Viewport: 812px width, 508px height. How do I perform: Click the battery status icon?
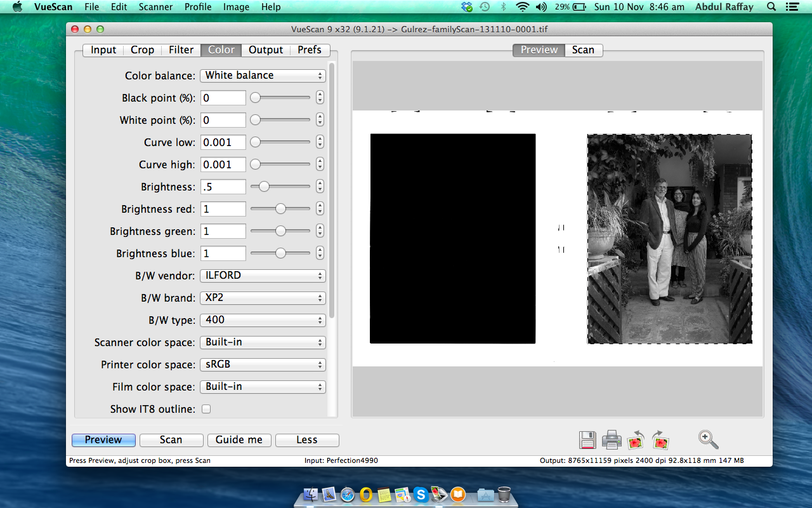click(x=579, y=7)
